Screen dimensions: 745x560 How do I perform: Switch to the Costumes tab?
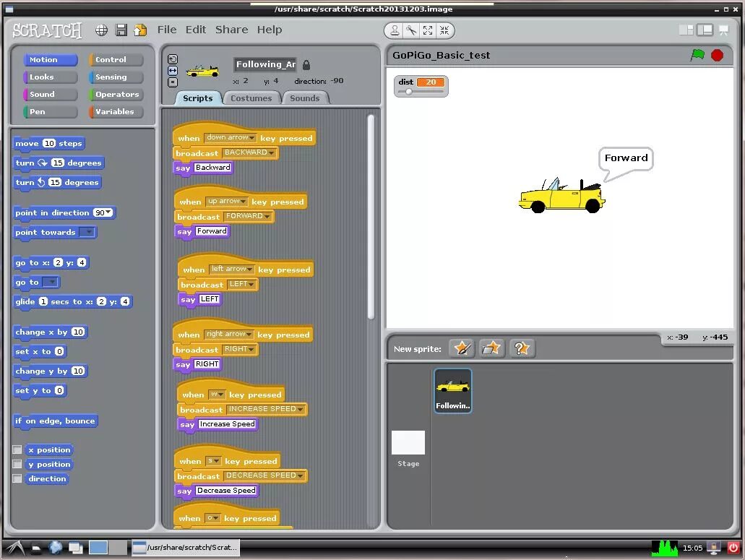point(251,98)
